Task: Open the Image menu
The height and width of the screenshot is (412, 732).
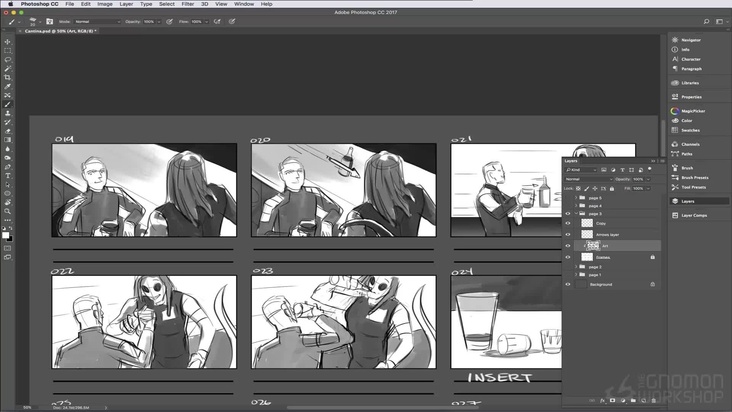Action: pos(105,4)
